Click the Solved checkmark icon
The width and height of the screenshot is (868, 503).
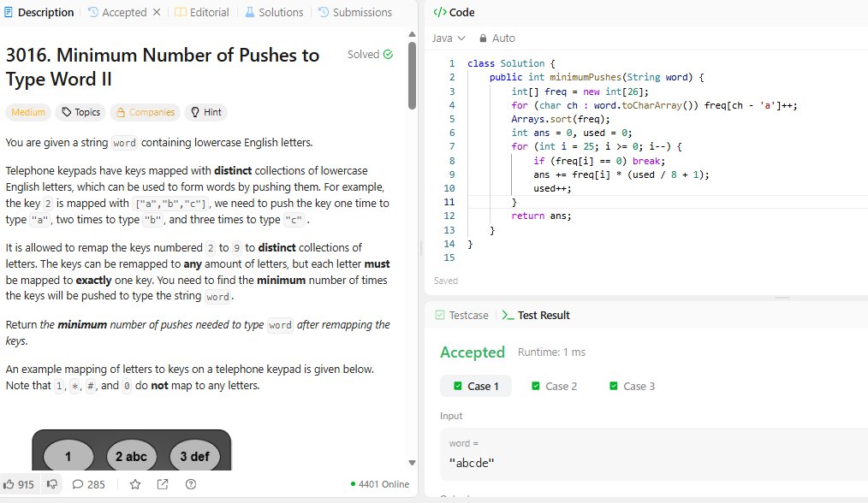coord(388,54)
